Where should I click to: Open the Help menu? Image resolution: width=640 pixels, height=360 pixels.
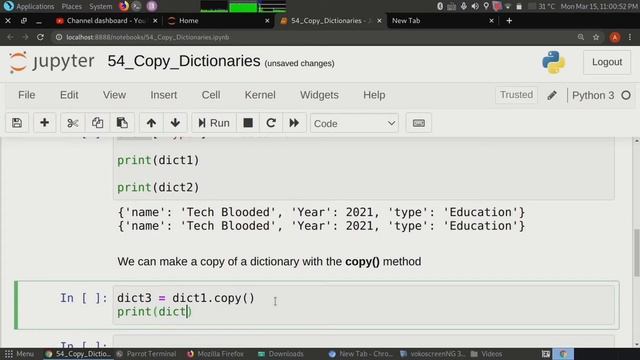(374, 95)
